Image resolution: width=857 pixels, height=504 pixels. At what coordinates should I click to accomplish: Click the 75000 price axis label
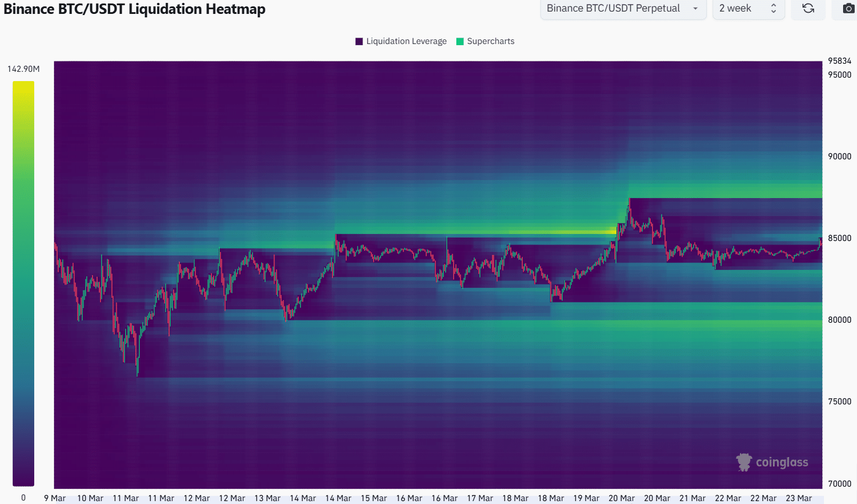840,401
